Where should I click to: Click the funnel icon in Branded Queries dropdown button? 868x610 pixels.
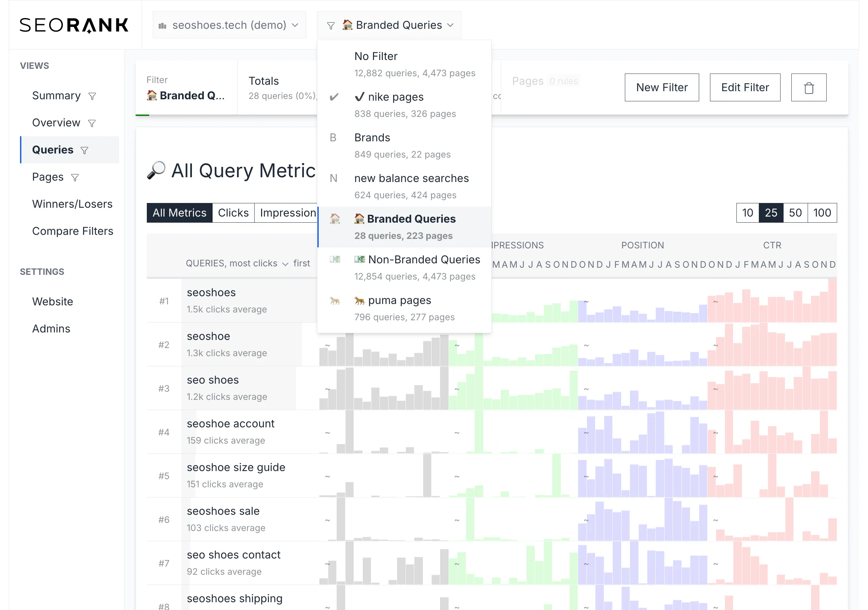[x=330, y=26]
